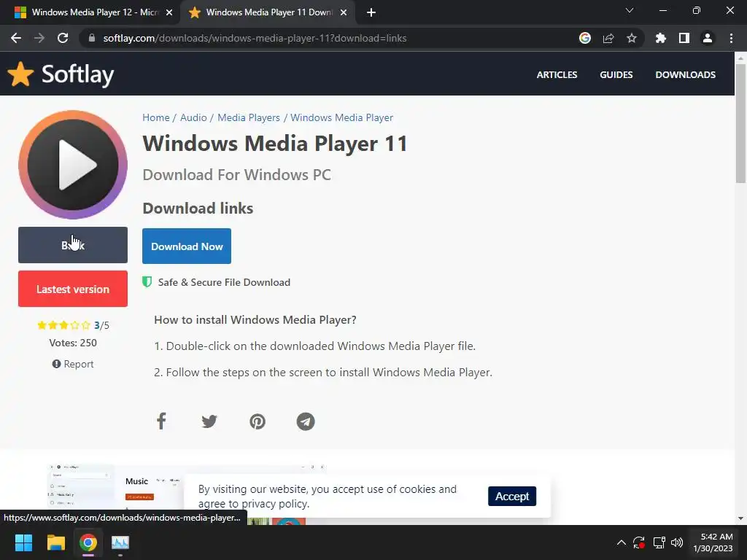Reload the current page
747x560 pixels.
(63, 38)
